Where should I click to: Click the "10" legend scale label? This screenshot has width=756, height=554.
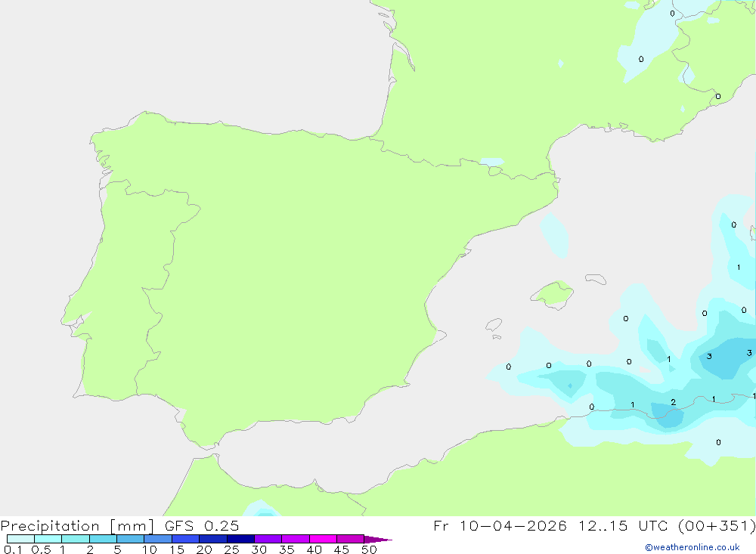click(x=150, y=549)
